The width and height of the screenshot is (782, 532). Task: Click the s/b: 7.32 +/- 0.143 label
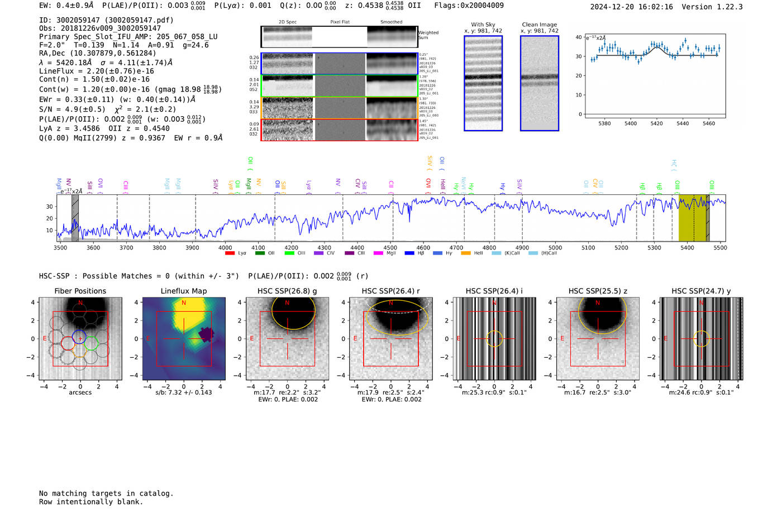tap(184, 392)
